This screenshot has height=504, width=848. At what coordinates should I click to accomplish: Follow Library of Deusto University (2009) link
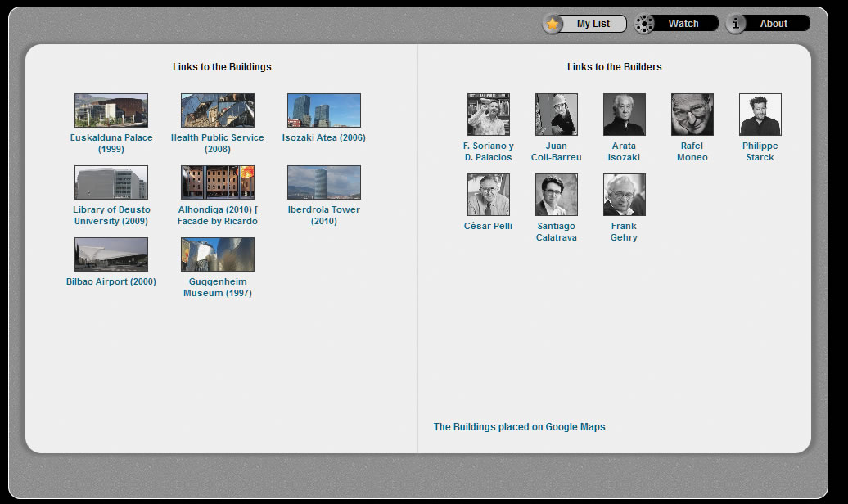point(111,215)
